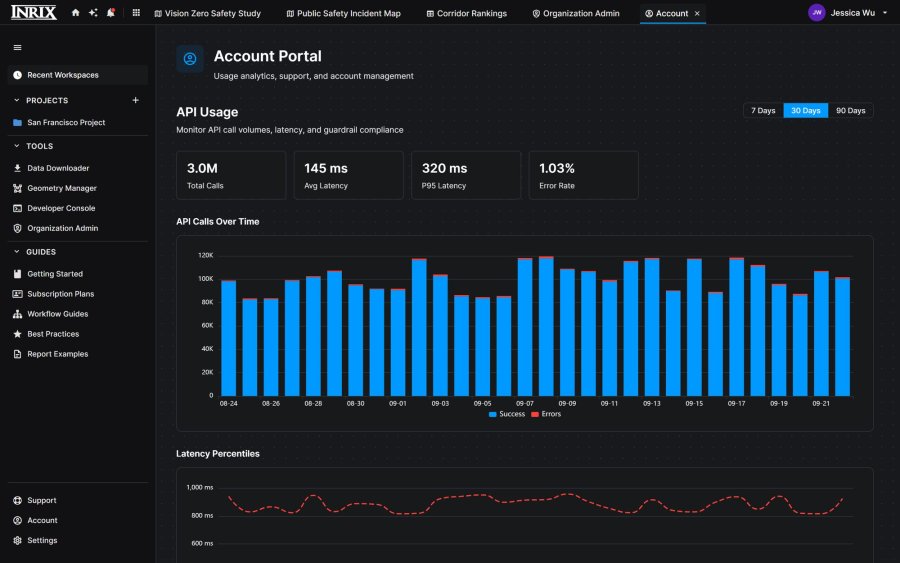Toggle the hamburger sidebar menu

coord(17,48)
